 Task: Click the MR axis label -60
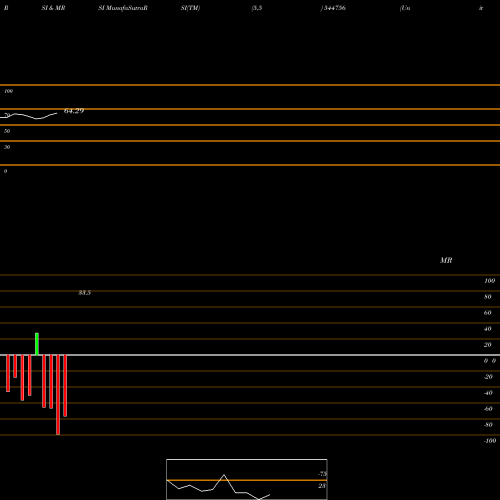click(x=488, y=409)
